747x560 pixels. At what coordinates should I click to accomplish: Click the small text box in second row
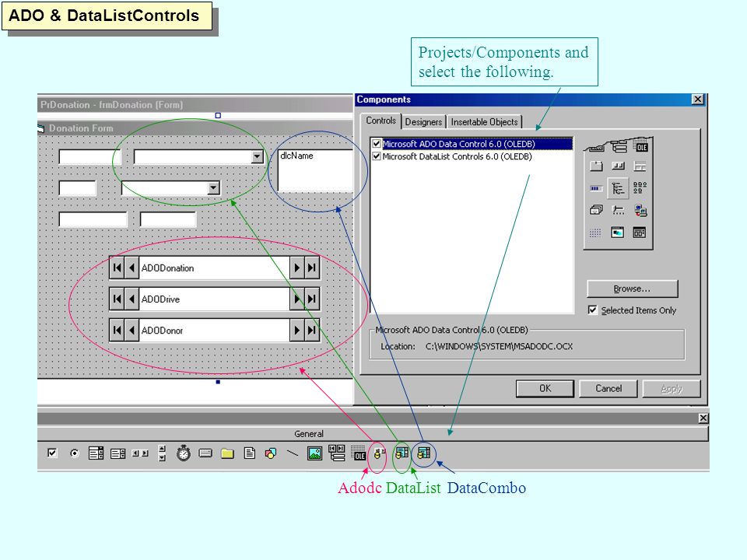click(x=77, y=187)
